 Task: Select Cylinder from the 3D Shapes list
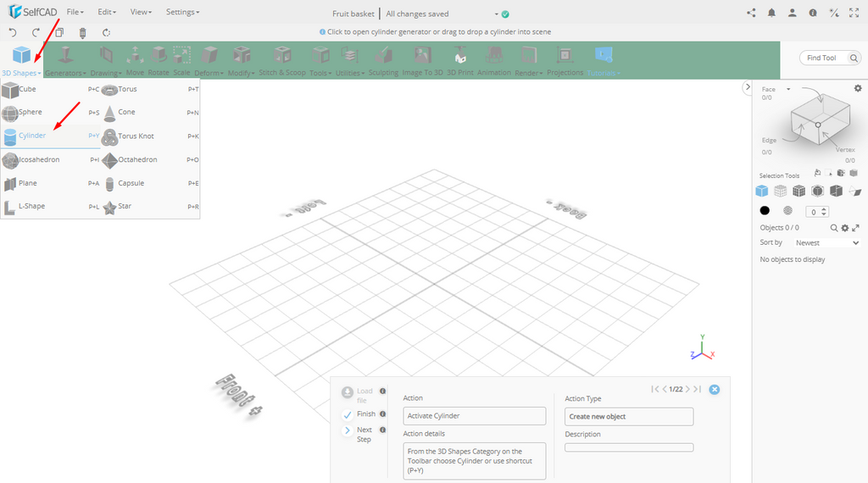pyautogui.click(x=34, y=136)
